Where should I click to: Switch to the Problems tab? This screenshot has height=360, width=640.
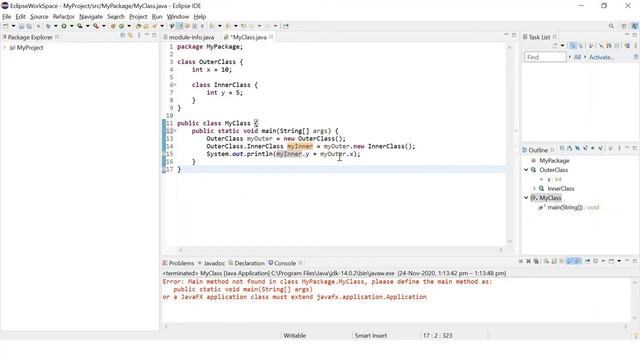click(x=178, y=263)
